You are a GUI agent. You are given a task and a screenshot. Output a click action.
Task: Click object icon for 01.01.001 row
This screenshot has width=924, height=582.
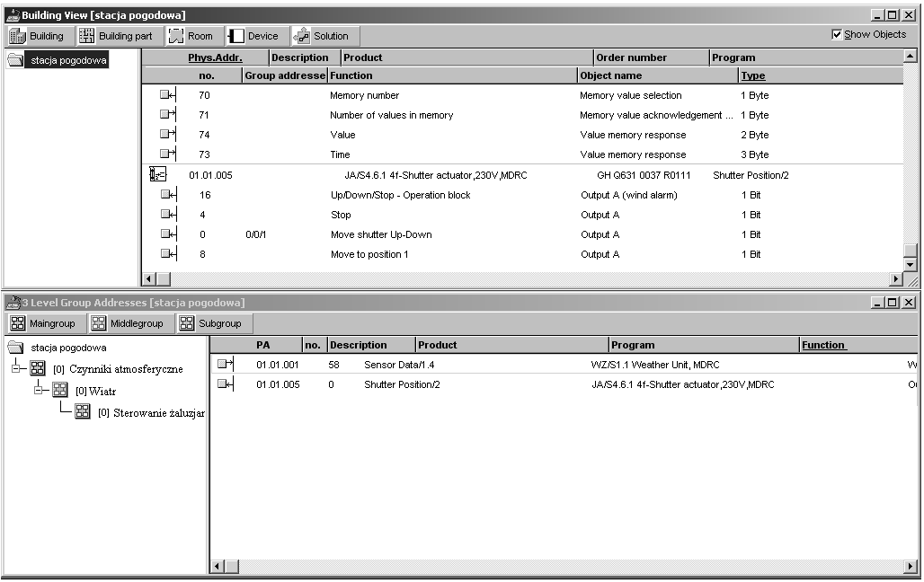point(225,364)
